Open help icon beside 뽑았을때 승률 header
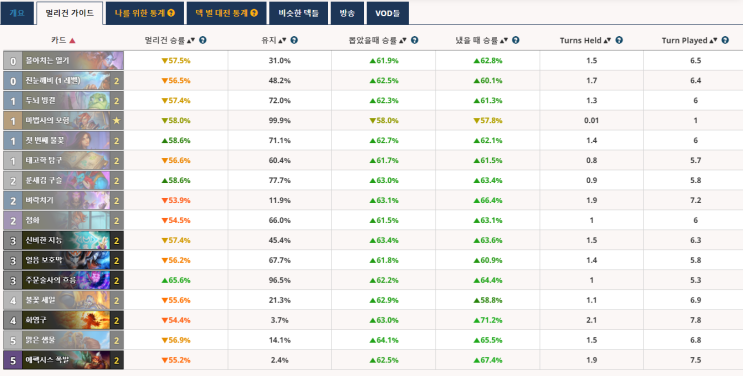The image size is (743, 376). pyautogui.click(x=414, y=40)
